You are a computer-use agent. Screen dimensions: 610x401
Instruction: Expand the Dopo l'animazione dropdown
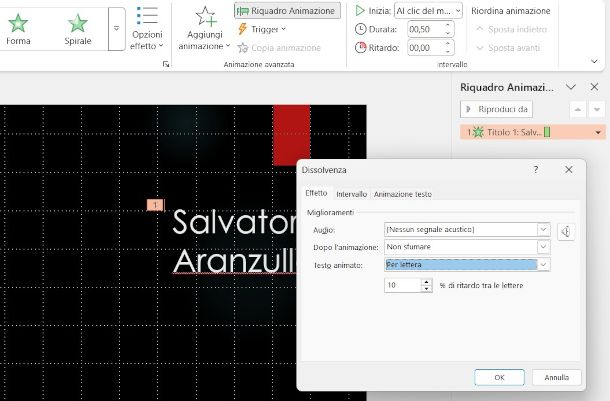click(543, 247)
